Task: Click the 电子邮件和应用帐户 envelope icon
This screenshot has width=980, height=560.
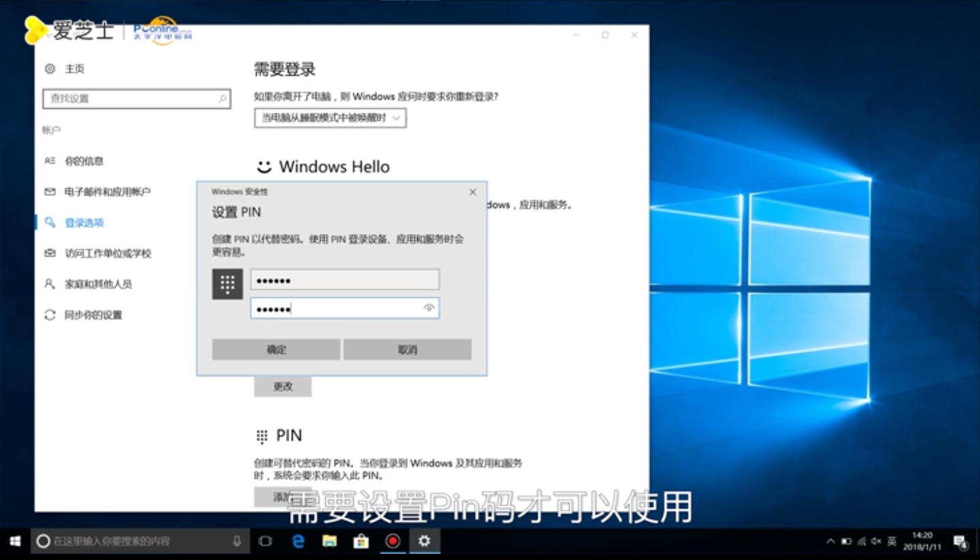Action: (50, 192)
